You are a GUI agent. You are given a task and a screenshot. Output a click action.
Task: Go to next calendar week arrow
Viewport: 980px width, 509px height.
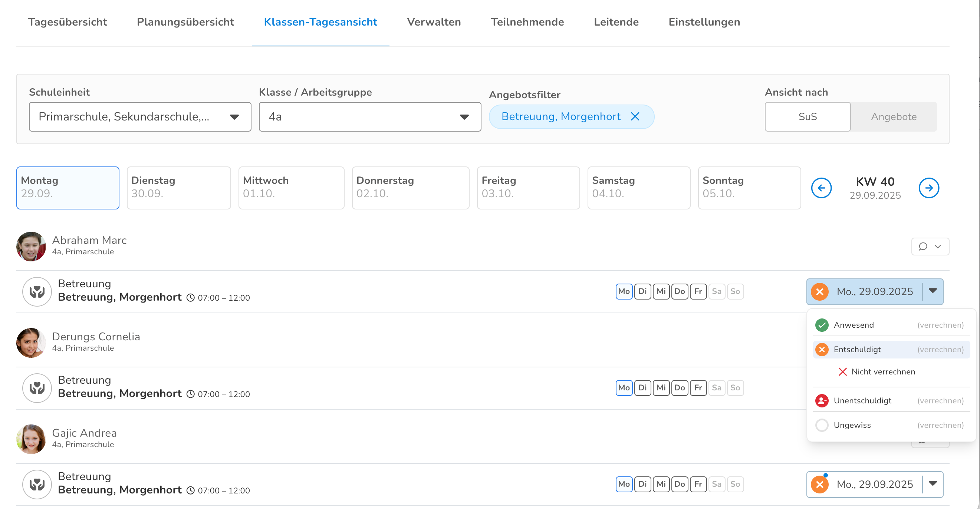(928, 188)
